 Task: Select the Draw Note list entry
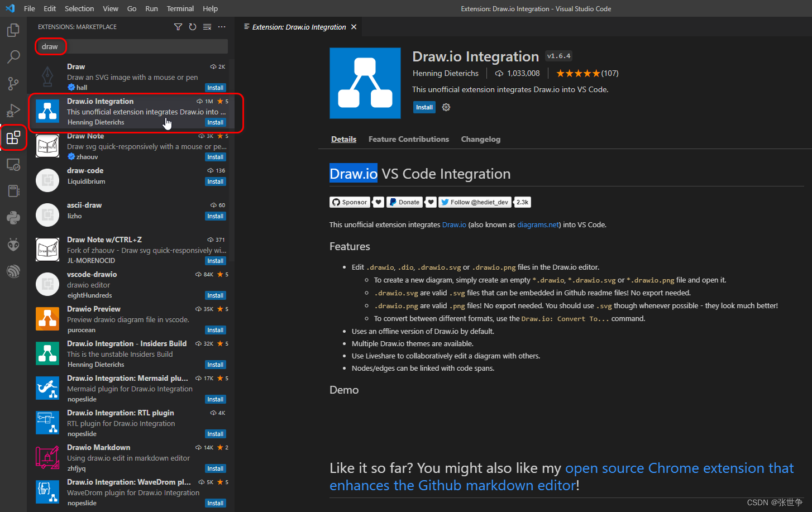pyautogui.click(x=132, y=146)
